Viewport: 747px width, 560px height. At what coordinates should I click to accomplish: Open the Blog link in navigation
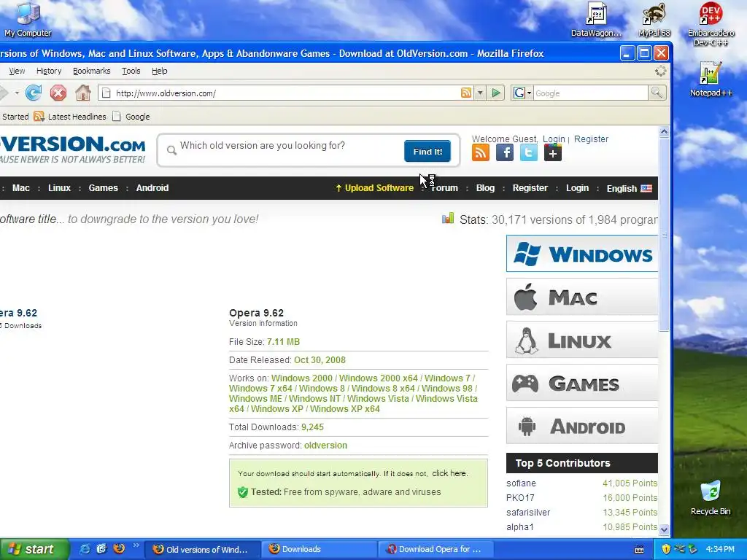(485, 188)
